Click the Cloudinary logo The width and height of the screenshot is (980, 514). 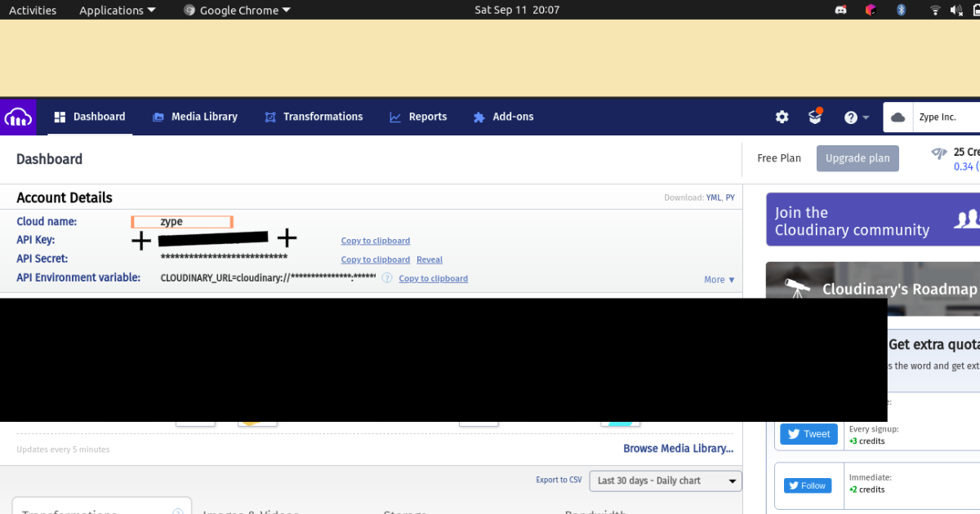pos(18,117)
